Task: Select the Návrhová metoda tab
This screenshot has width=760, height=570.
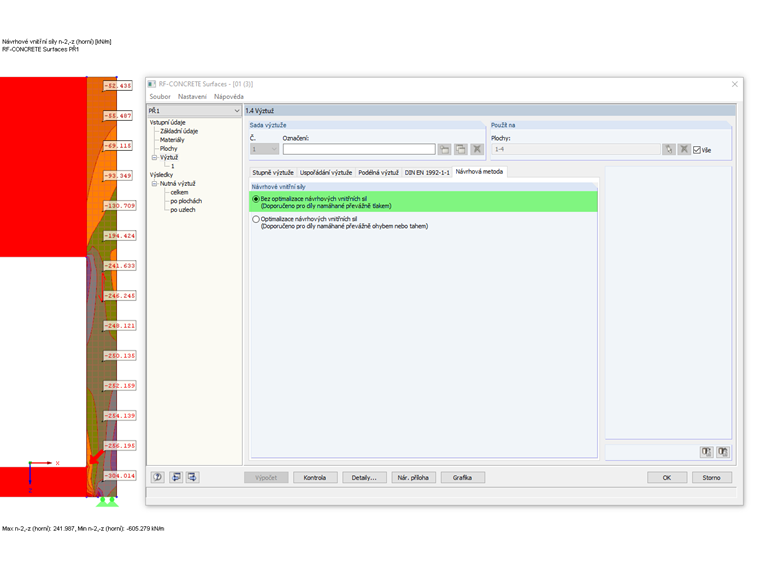Action: point(479,172)
